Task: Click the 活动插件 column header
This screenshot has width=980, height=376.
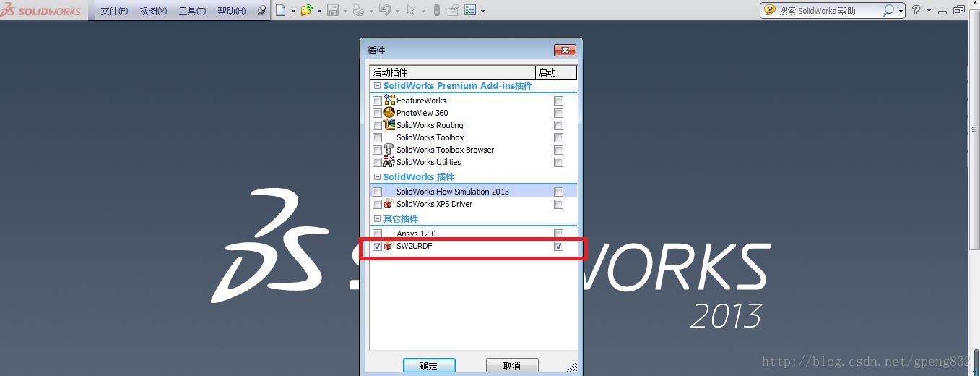Action: [x=453, y=72]
